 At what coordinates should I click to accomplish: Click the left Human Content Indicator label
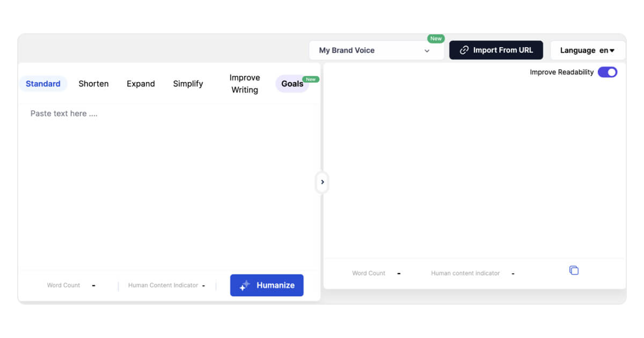click(x=163, y=285)
